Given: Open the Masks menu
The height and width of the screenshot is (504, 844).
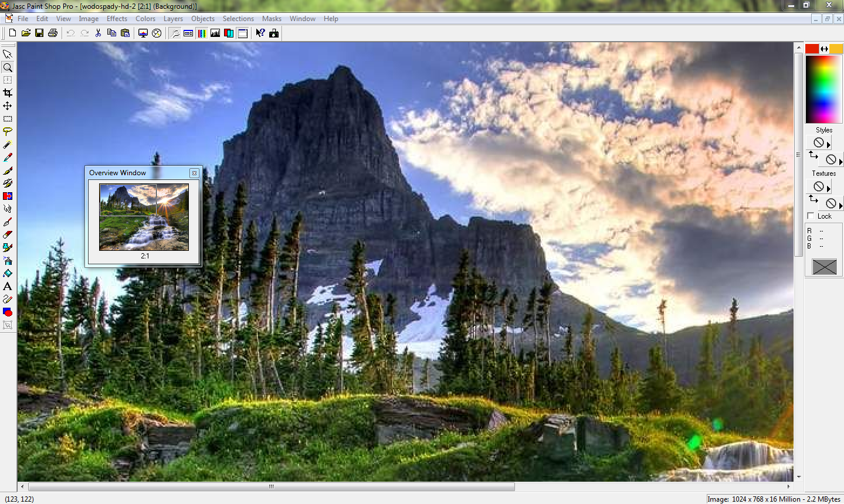Looking at the screenshot, I should [x=272, y=19].
